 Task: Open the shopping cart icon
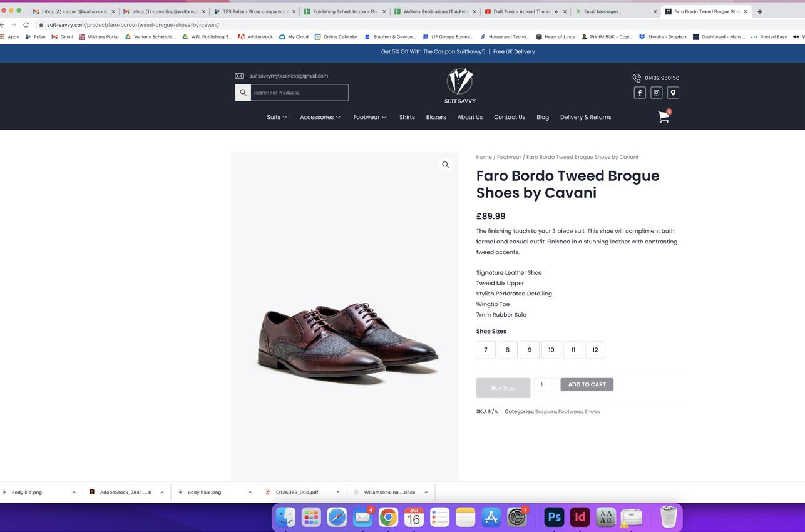664,117
